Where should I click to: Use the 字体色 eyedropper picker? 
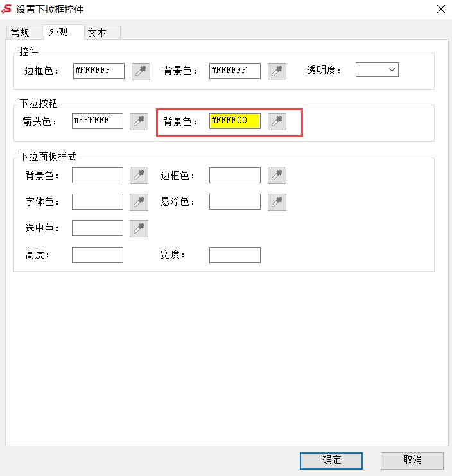[139, 202]
